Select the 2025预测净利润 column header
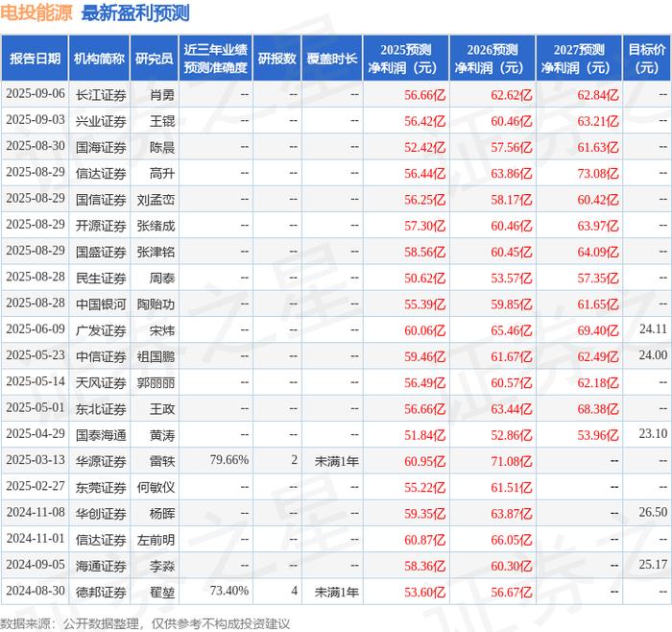The image size is (672, 632). coord(406,59)
